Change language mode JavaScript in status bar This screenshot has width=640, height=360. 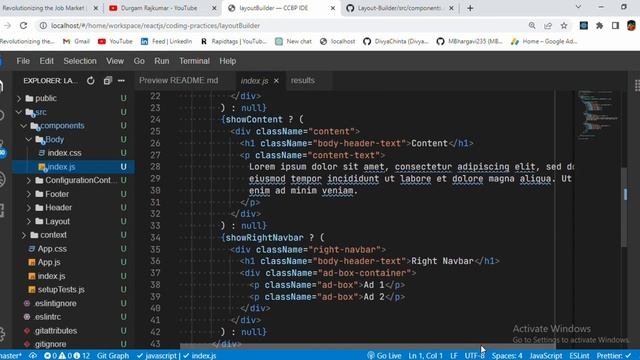pos(546,356)
